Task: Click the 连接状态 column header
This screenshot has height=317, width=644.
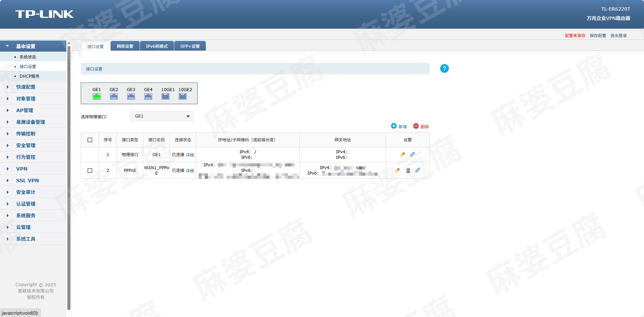Action: 183,140
